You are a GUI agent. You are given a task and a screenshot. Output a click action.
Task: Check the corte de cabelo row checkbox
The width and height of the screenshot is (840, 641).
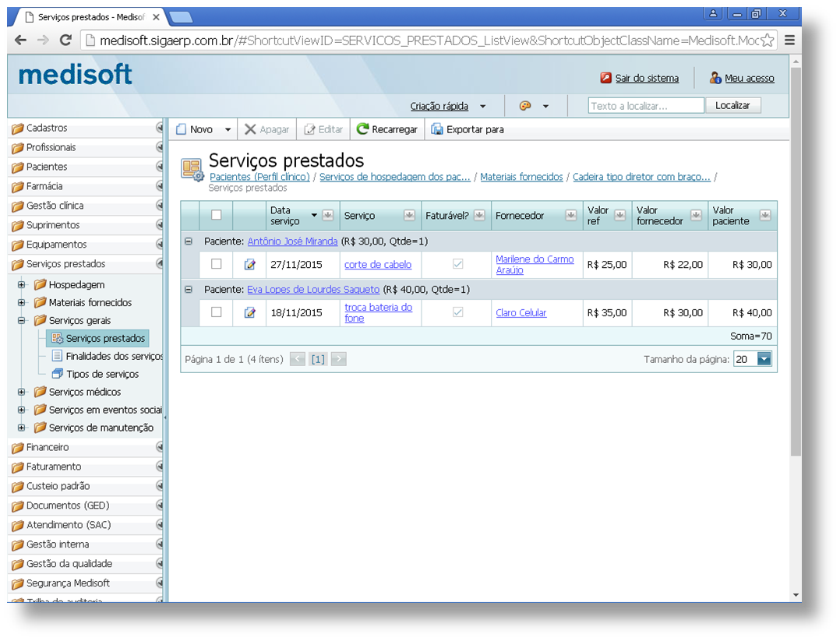pyautogui.click(x=217, y=263)
